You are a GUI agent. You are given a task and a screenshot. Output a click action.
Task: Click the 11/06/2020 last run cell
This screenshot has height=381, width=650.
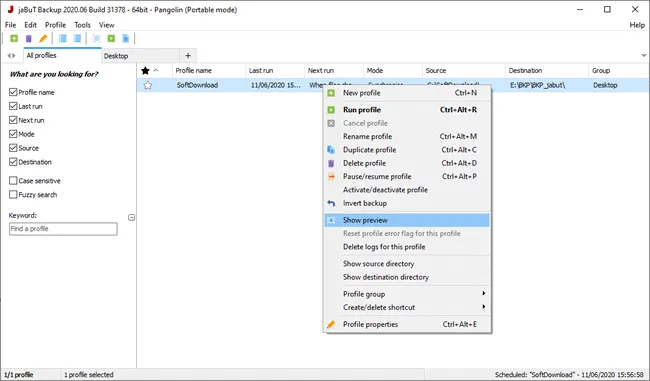[x=276, y=85]
